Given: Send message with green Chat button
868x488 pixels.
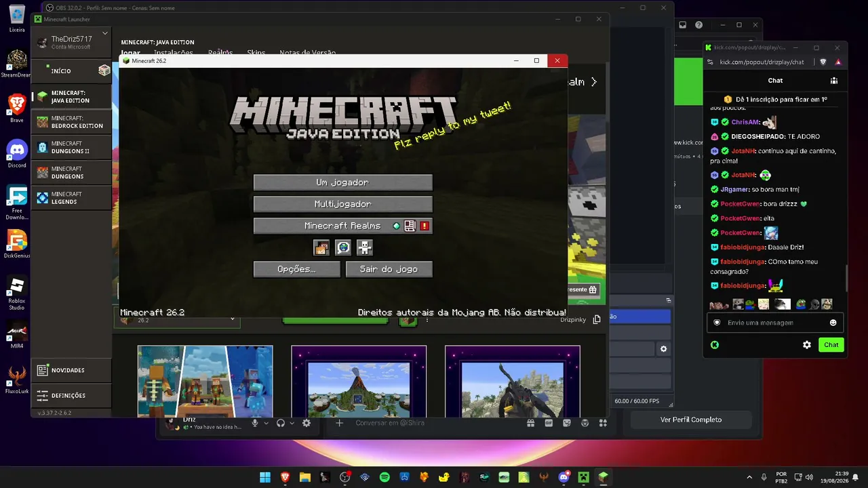Looking at the screenshot, I should 831,345.
